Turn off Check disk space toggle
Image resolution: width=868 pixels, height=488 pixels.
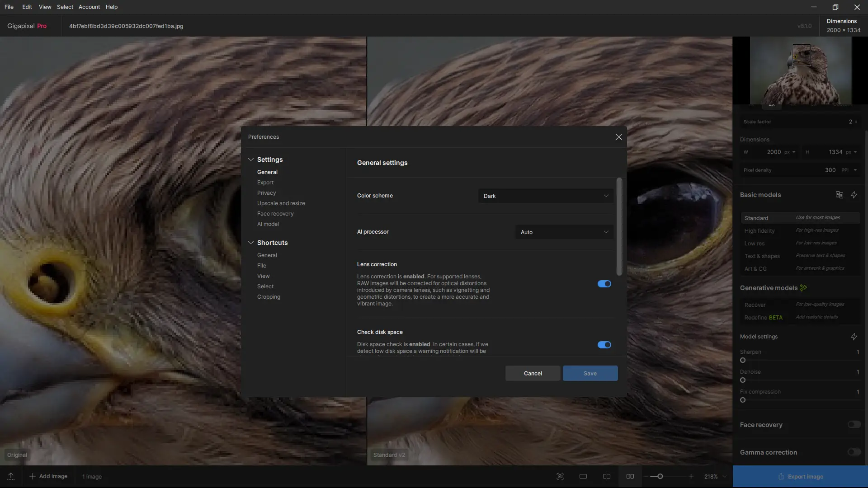[604, 345]
